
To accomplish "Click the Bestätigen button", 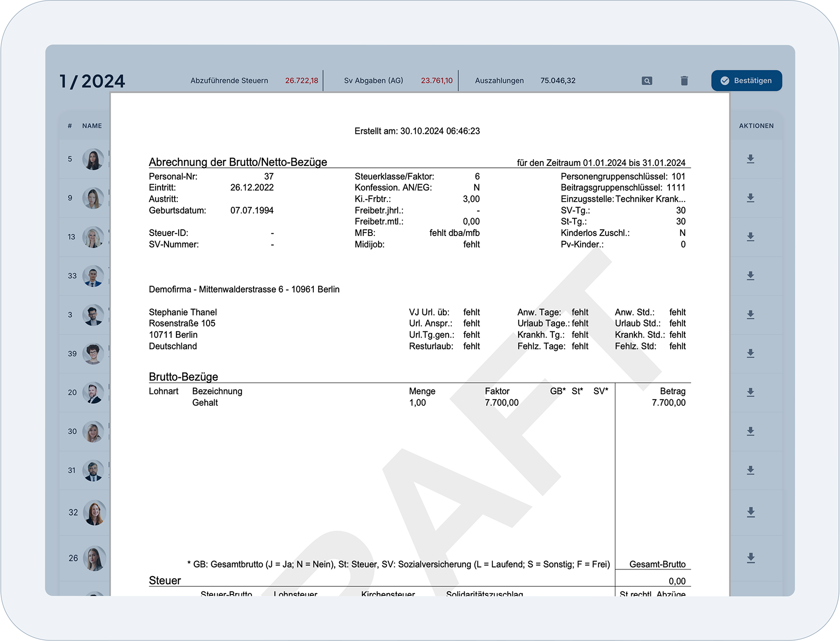I will tap(746, 81).
